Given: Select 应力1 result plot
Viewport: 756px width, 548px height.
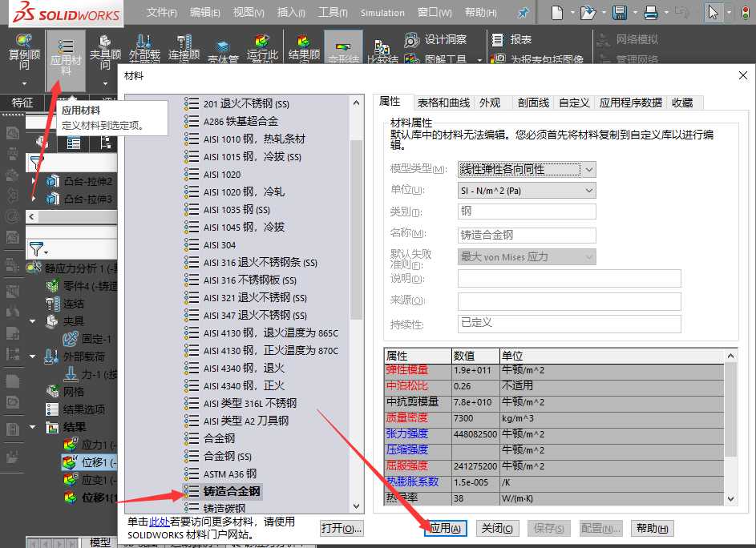Looking at the screenshot, I should point(90,445).
